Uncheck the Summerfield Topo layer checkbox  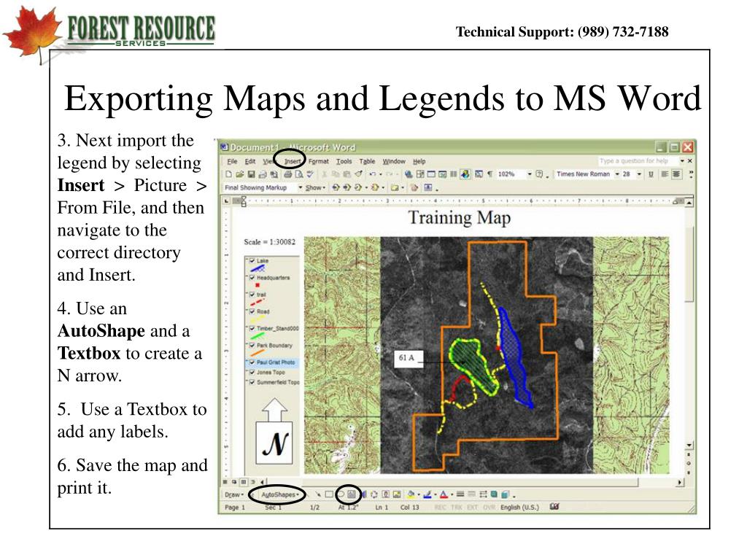tap(252, 382)
